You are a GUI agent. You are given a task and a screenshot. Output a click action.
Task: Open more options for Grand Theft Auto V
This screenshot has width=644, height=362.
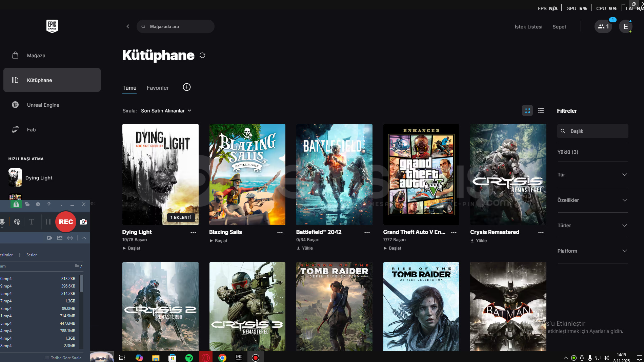454,233
